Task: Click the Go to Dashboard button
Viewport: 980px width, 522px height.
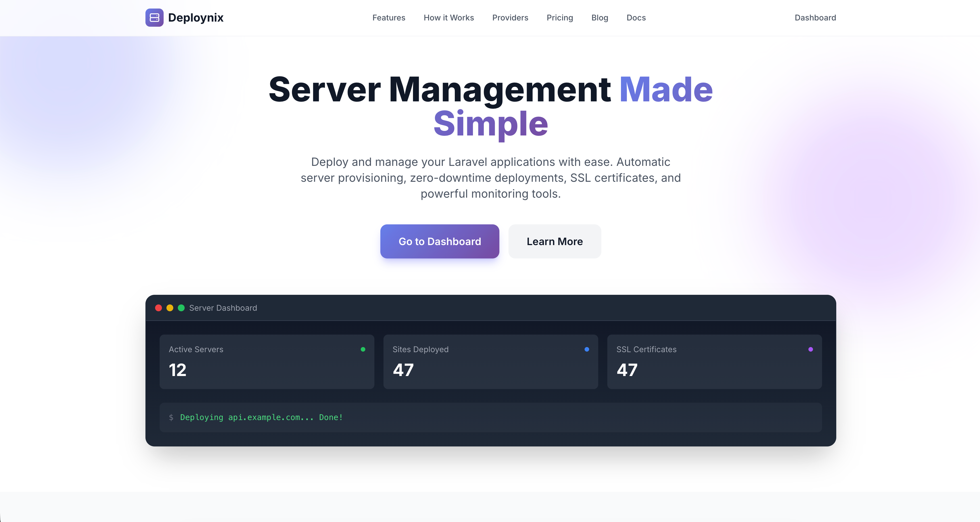Action: coord(439,241)
